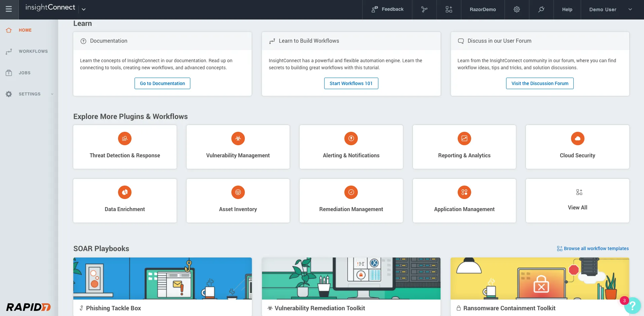
Task: Click the Discuss in User Forum chat icon
Action: 461,41
